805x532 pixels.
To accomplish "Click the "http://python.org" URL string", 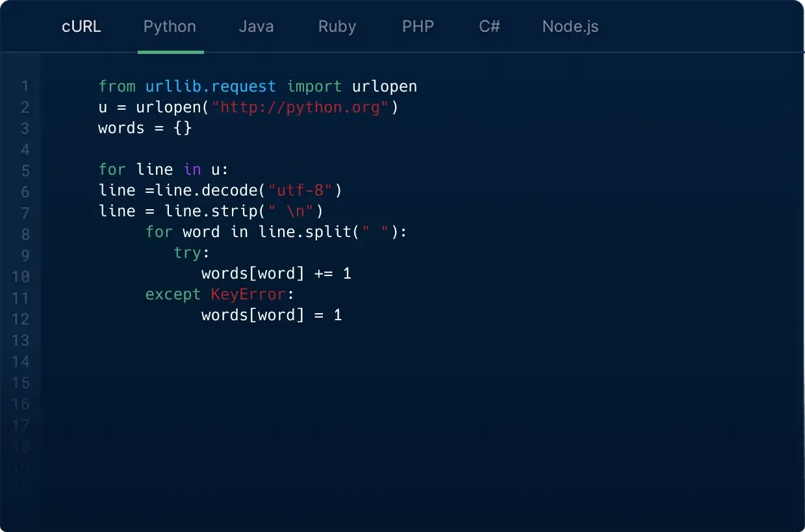I will point(300,107).
